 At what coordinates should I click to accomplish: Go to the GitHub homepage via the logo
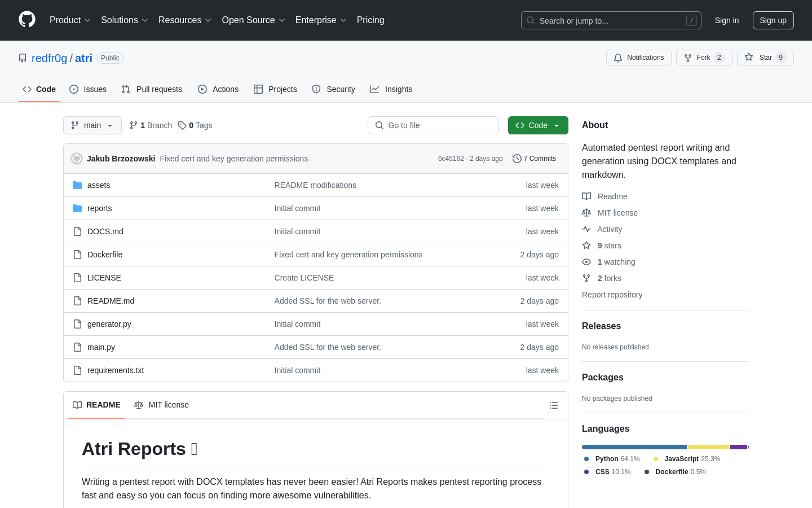click(x=27, y=20)
